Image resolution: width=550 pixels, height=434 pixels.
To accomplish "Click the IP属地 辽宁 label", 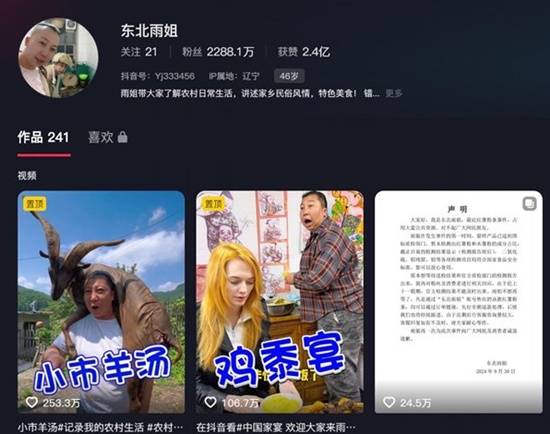I will tap(234, 76).
